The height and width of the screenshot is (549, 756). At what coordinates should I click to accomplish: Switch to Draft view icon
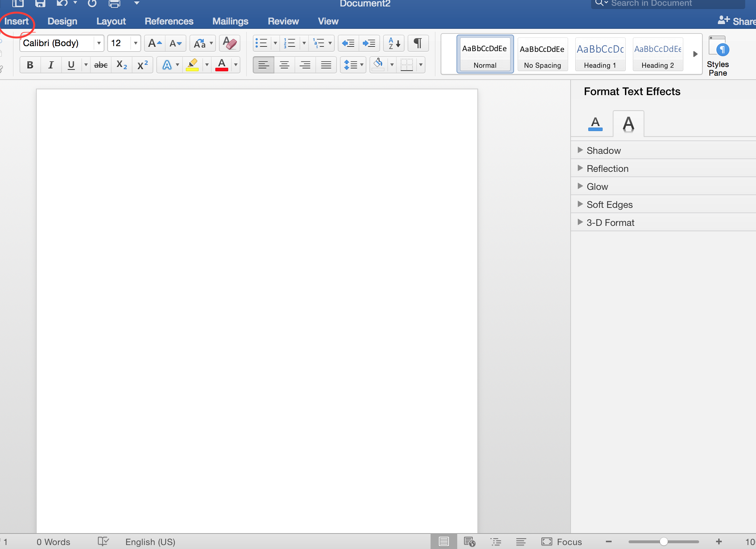point(521,541)
